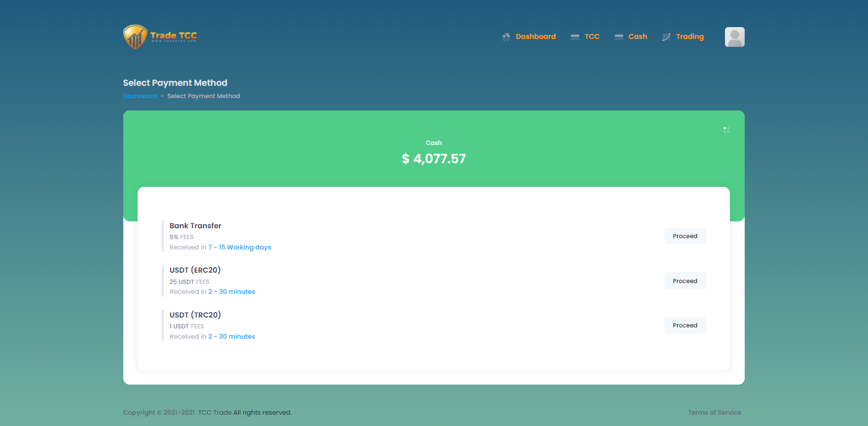Open the Terms of Service link

pos(715,413)
